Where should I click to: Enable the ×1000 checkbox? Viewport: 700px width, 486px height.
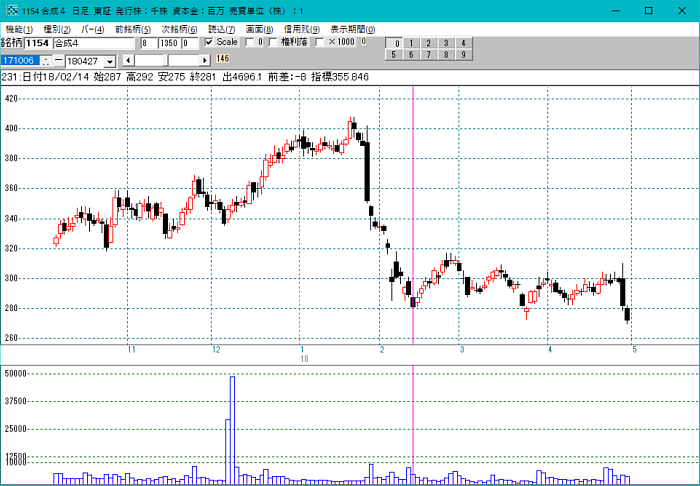(x=320, y=43)
